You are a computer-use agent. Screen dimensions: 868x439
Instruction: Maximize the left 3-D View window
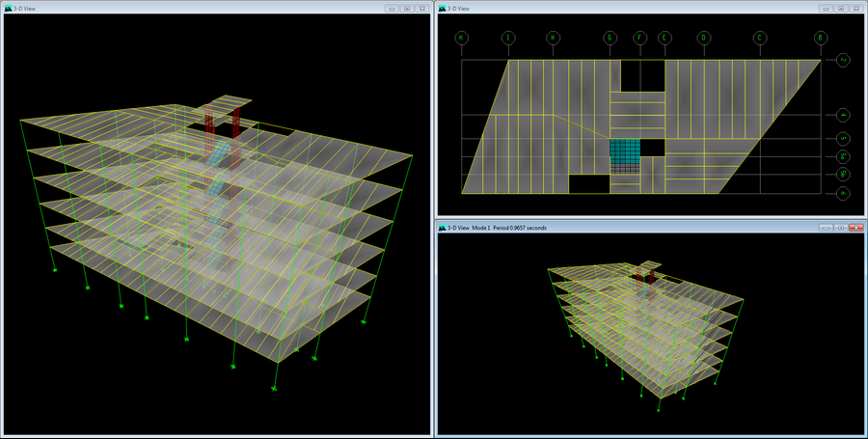coord(406,8)
